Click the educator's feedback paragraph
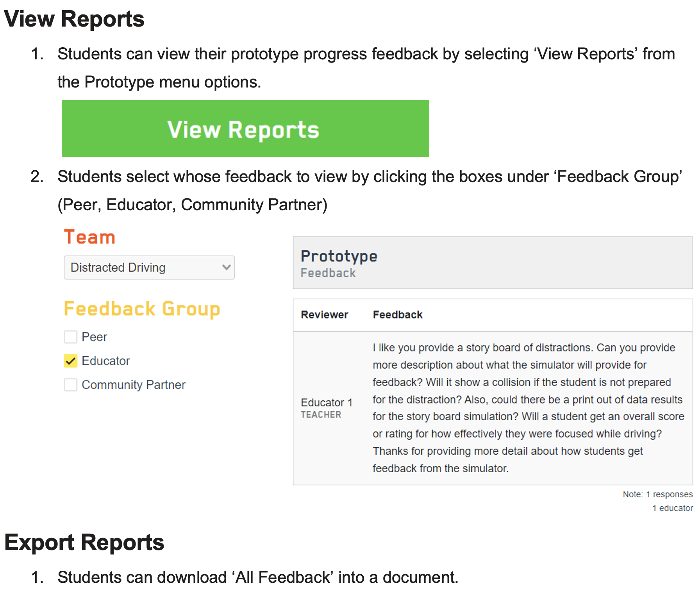 click(527, 408)
